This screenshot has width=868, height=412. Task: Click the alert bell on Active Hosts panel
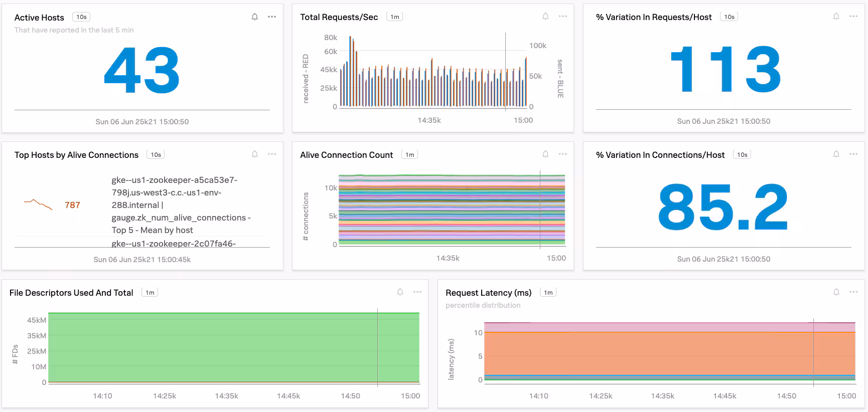pos(255,17)
